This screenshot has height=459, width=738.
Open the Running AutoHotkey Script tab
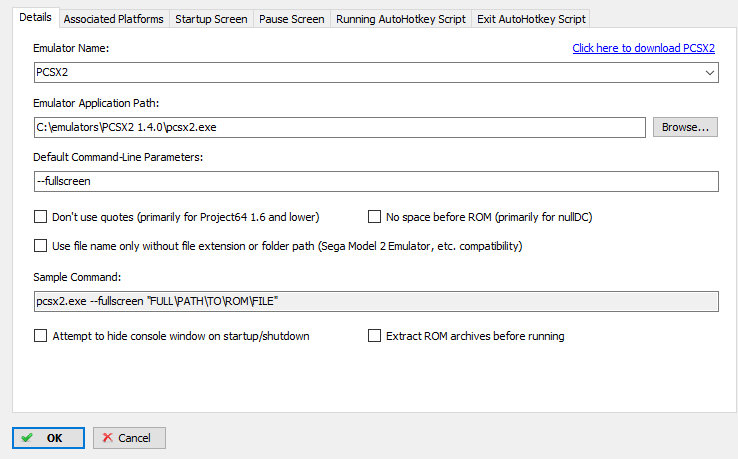[401, 19]
